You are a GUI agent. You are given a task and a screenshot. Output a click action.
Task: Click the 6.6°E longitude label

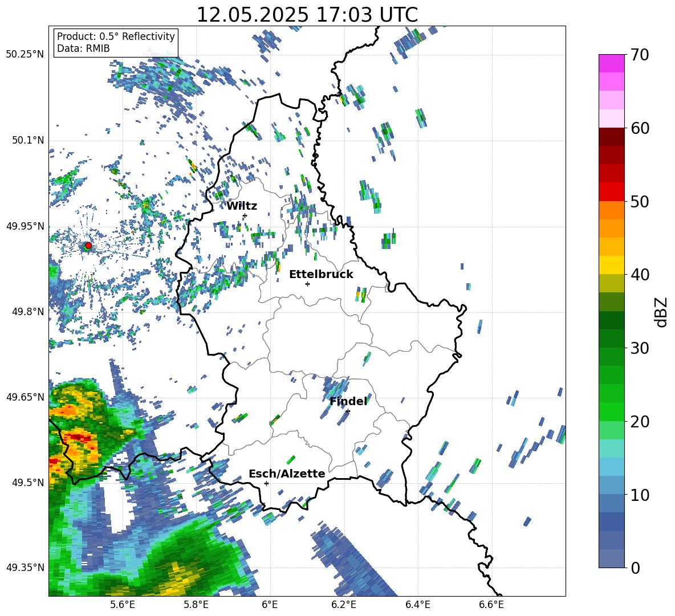pyautogui.click(x=491, y=605)
